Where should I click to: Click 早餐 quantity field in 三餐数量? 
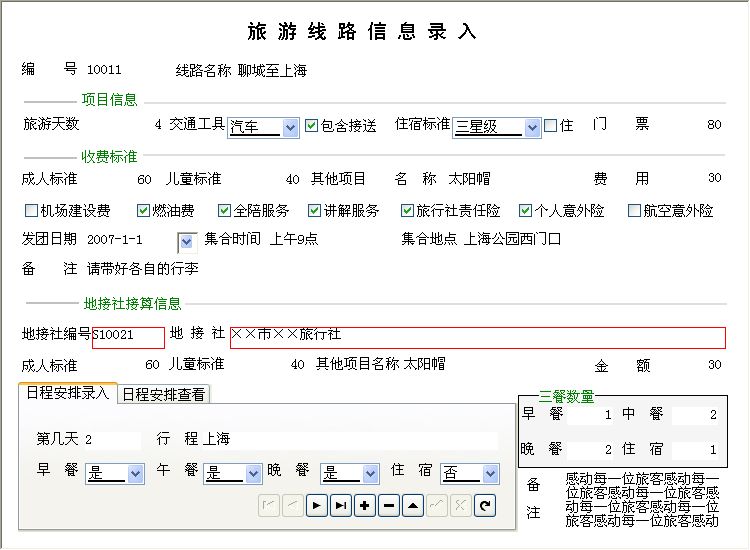point(590,415)
